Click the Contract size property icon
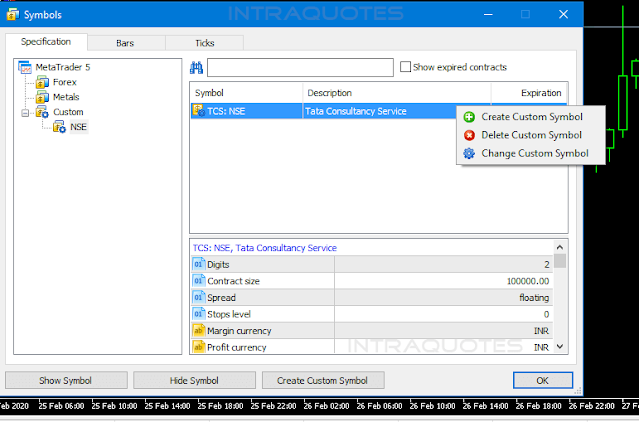The width and height of the screenshot is (639, 422). point(198,281)
